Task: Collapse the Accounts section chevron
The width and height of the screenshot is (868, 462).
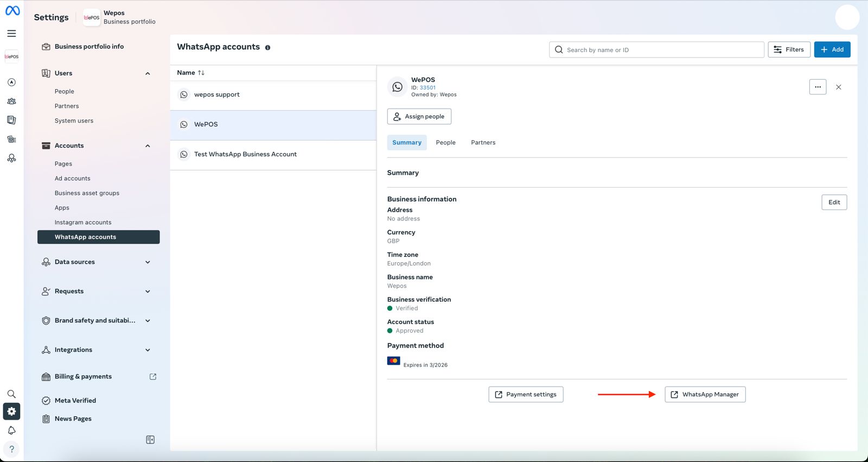Action: (148, 146)
